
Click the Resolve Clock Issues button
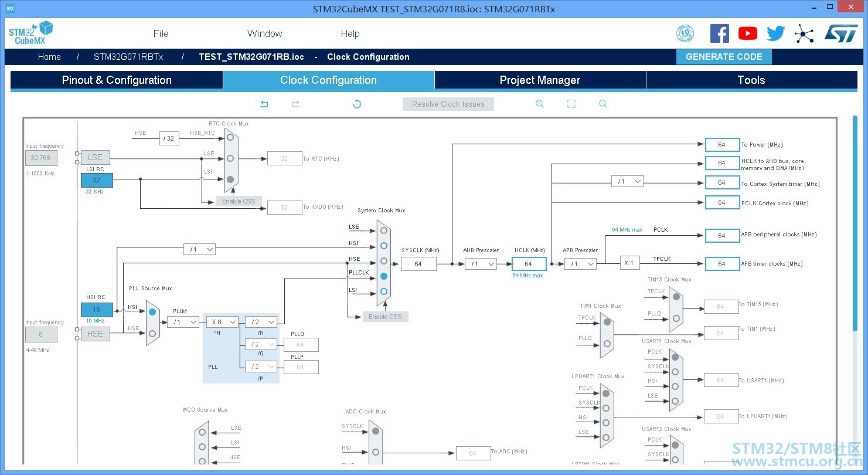pos(448,104)
